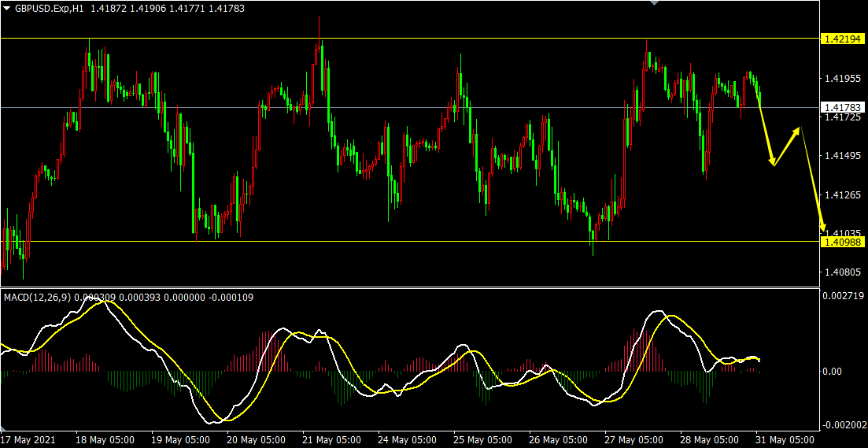868x448 pixels.
Task: Click the 20 May 05:00 time label
Action: (256, 439)
